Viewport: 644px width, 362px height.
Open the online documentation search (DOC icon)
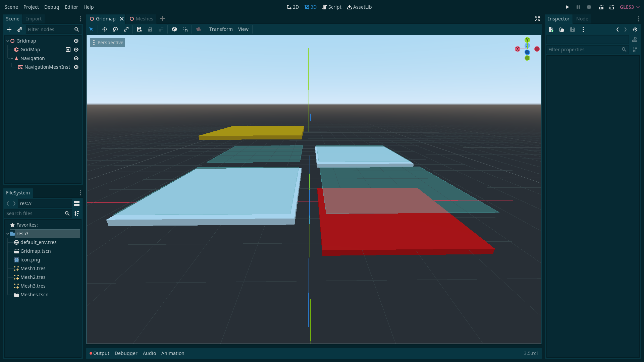[x=635, y=40]
